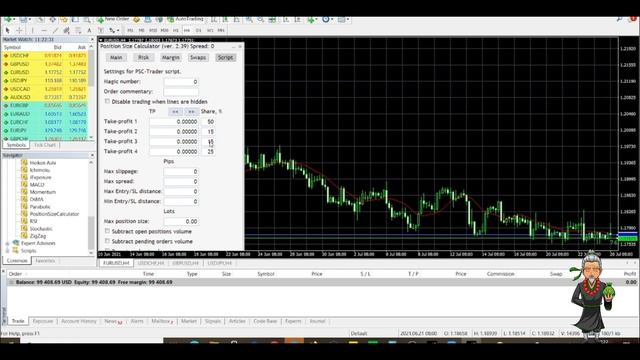
Task: Select the USDCAD row in Market Watch
Action: 45,89
